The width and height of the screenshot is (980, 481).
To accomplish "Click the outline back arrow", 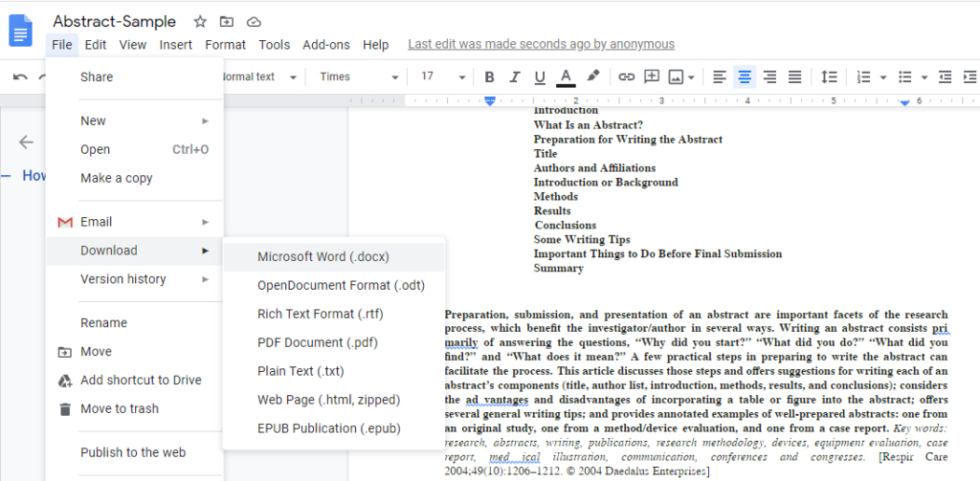I will click(26, 142).
